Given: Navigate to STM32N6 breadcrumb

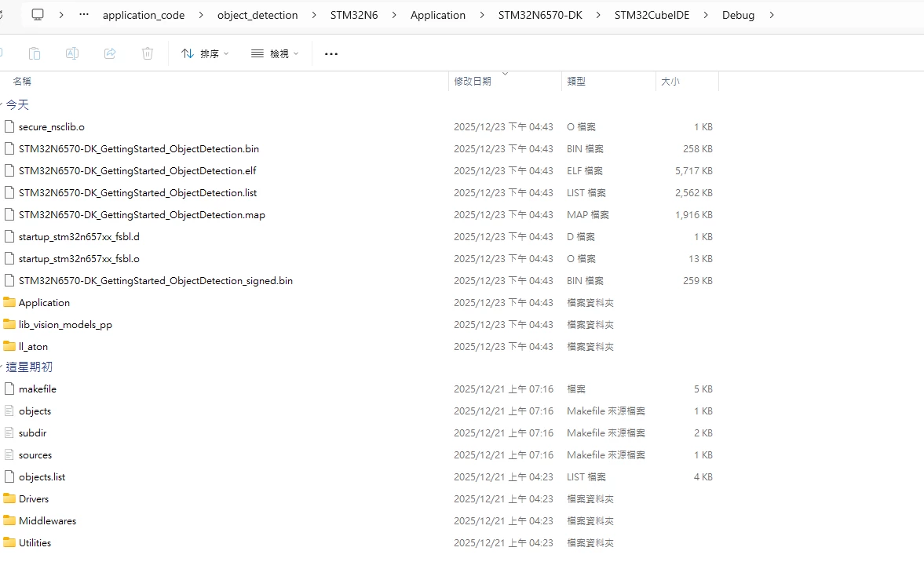Looking at the screenshot, I should pos(354,16).
